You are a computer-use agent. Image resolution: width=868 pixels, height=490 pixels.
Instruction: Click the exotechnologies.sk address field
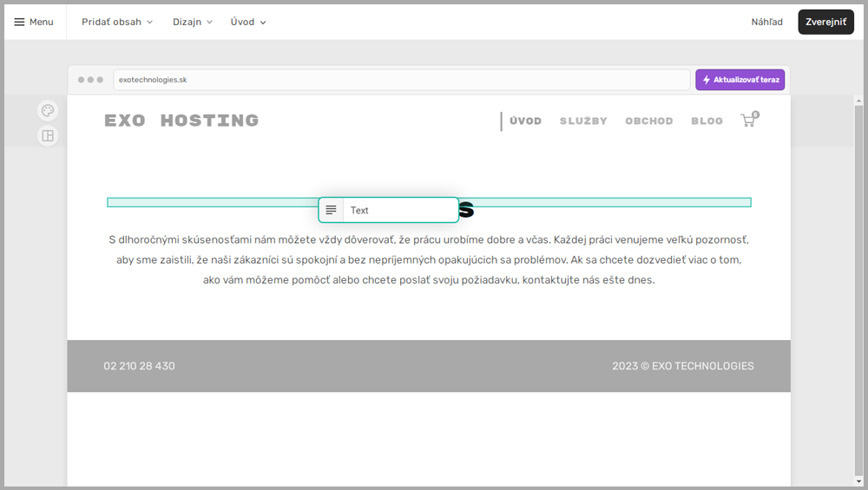pos(403,80)
